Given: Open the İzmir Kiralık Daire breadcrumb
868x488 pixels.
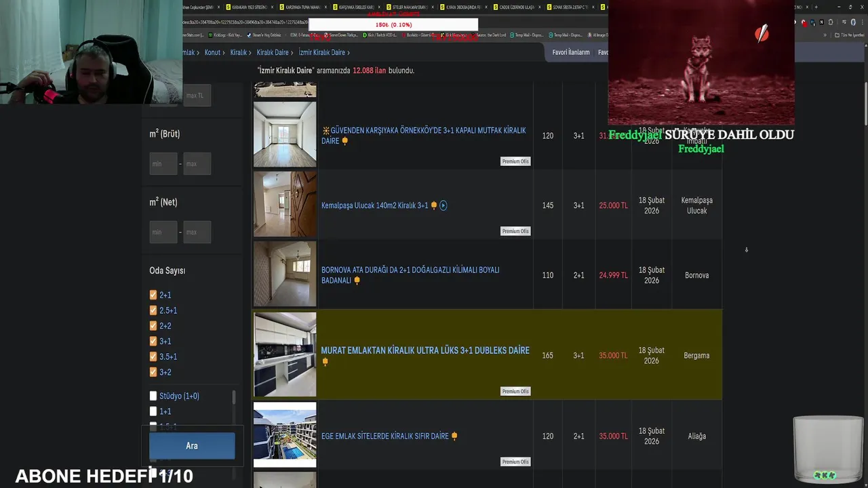Looking at the screenshot, I should 322,52.
